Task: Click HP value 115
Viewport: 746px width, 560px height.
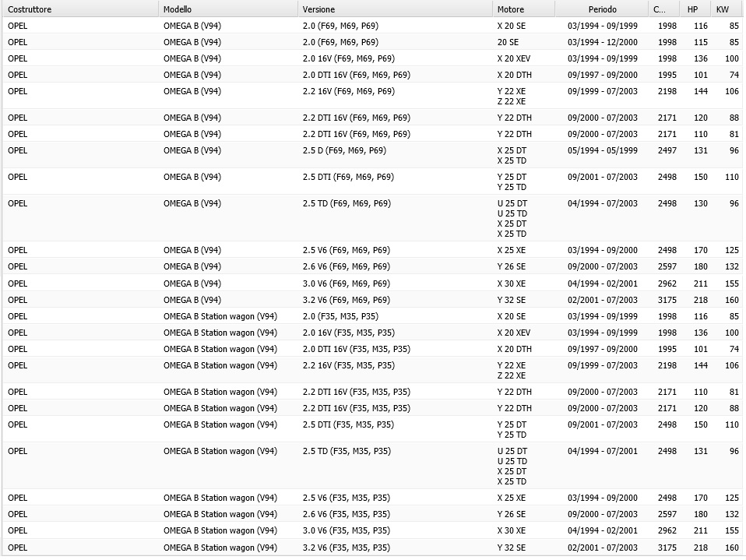Action: coord(700,42)
